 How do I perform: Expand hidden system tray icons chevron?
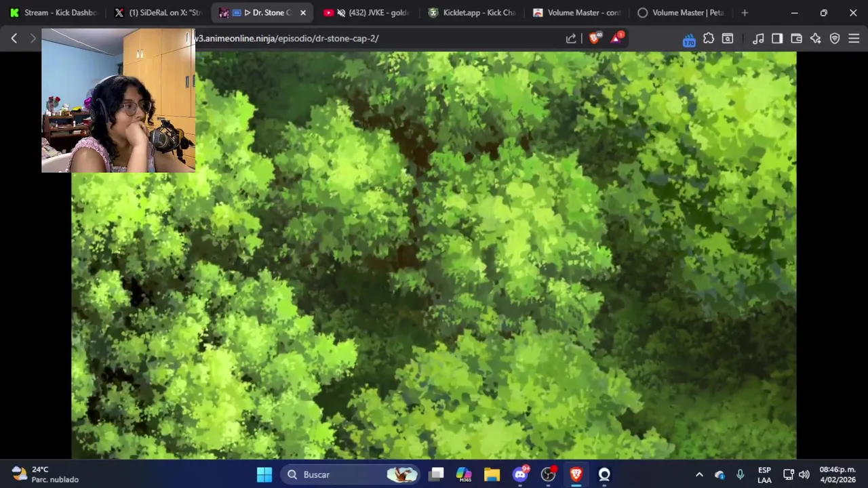(699, 474)
